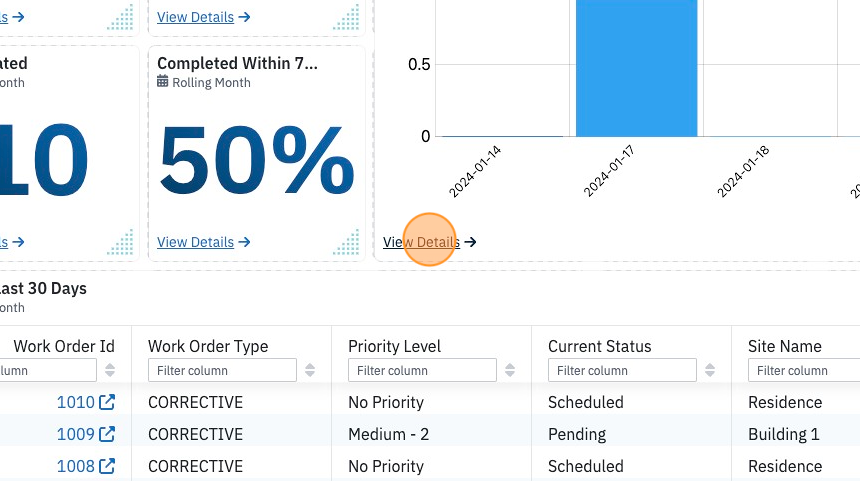The height and width of the screenshot is (481, 860).
Task: Click the blue 2024-01-17 chart bar
Action: pos(636,68)
